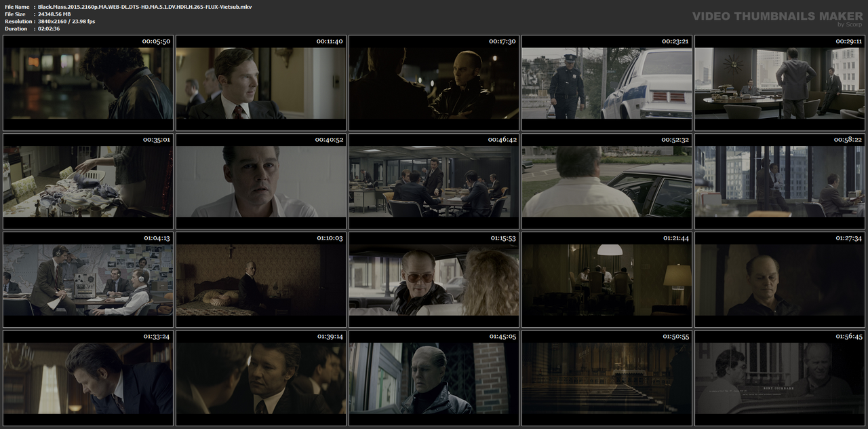Open the thumbnail at 01:39:14

click(x=261, y=377)
